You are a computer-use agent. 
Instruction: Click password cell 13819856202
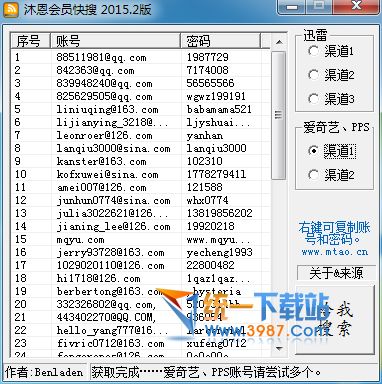tap(219, 213)
